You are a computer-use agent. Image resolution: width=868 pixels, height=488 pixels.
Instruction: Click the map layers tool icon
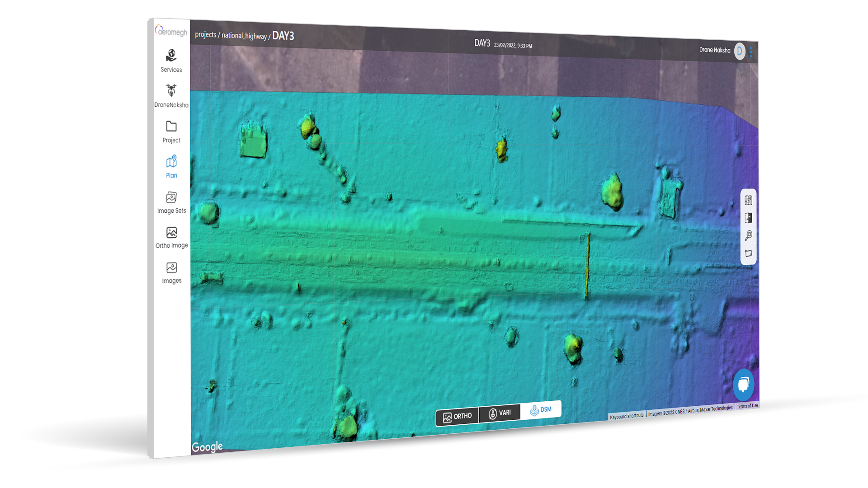pos(749,200)
